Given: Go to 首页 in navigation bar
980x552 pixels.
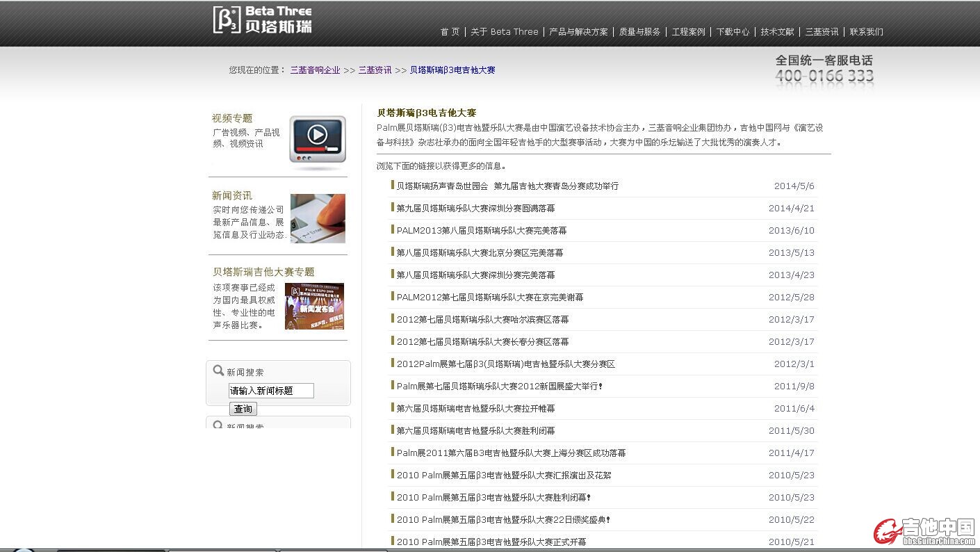Looking at the screenshot, I should click(x=450, y=32).
